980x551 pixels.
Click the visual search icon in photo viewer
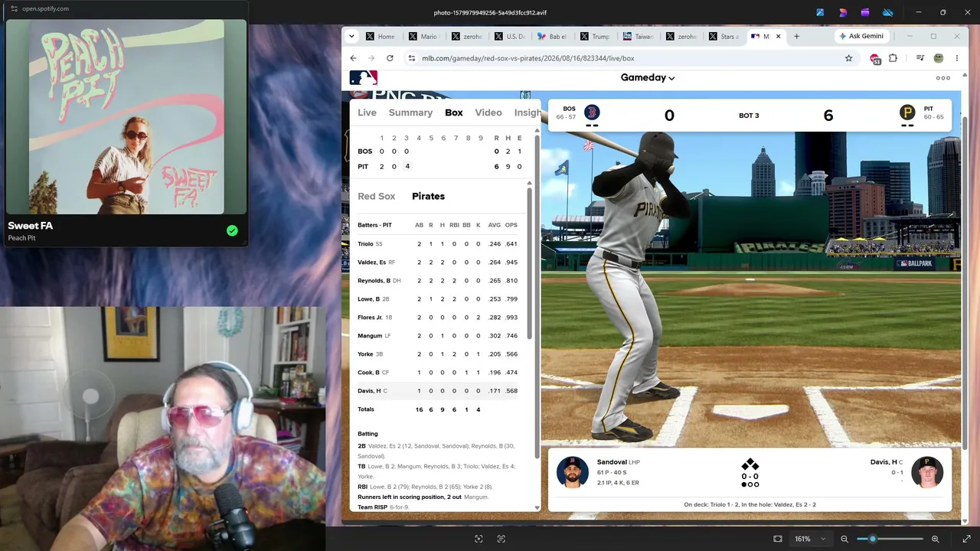(x=479, y=539)
